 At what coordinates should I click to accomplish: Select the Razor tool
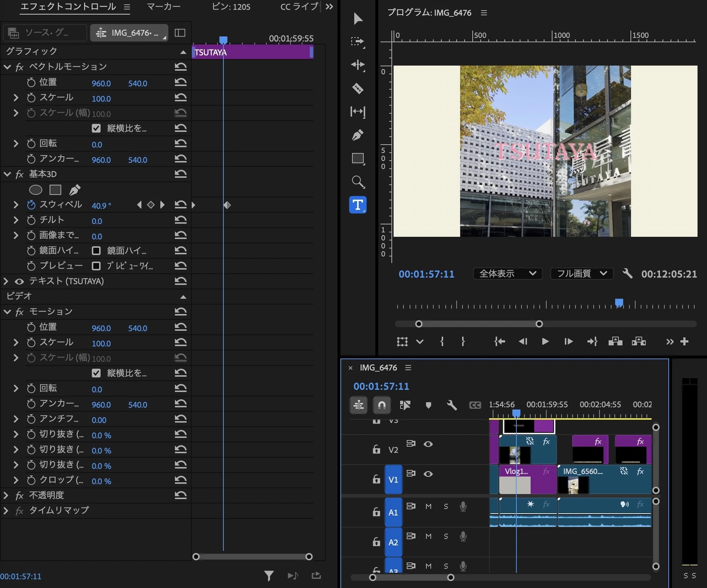358,88
